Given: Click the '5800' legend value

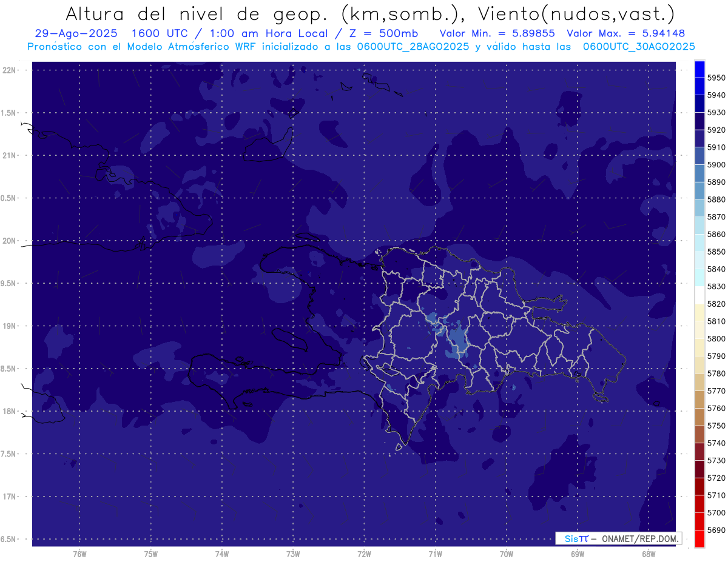Looking at the screenshot, I should [x=716, y=339].
